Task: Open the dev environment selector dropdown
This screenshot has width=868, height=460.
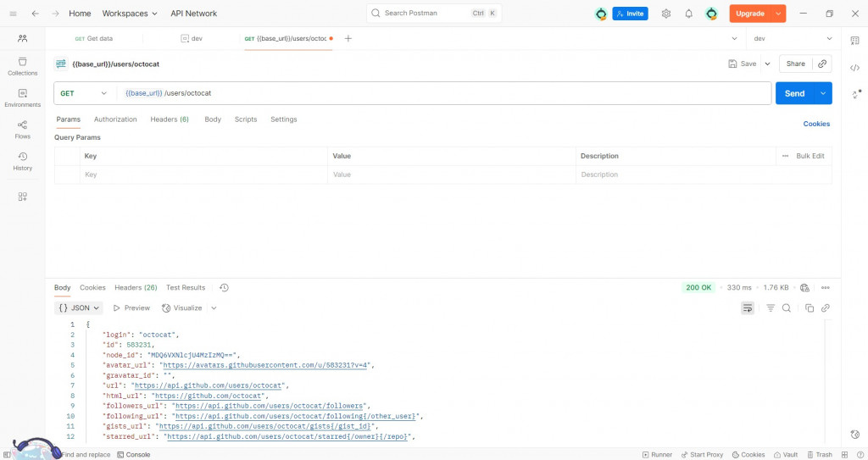Action: point(793,38)
